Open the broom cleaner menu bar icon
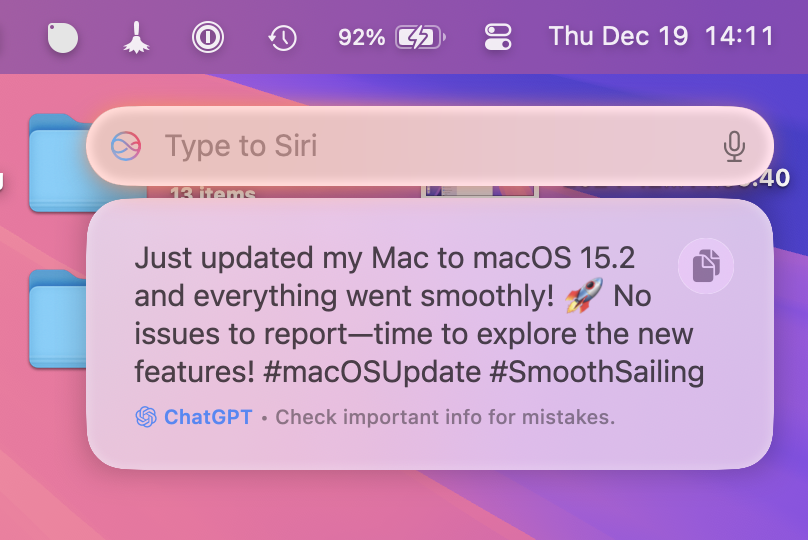808x540 pixels. click(135, 38)
